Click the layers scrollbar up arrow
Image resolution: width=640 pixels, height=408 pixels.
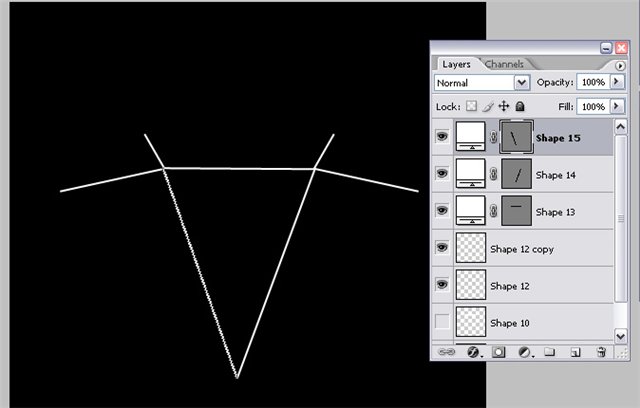pos(620,127)
